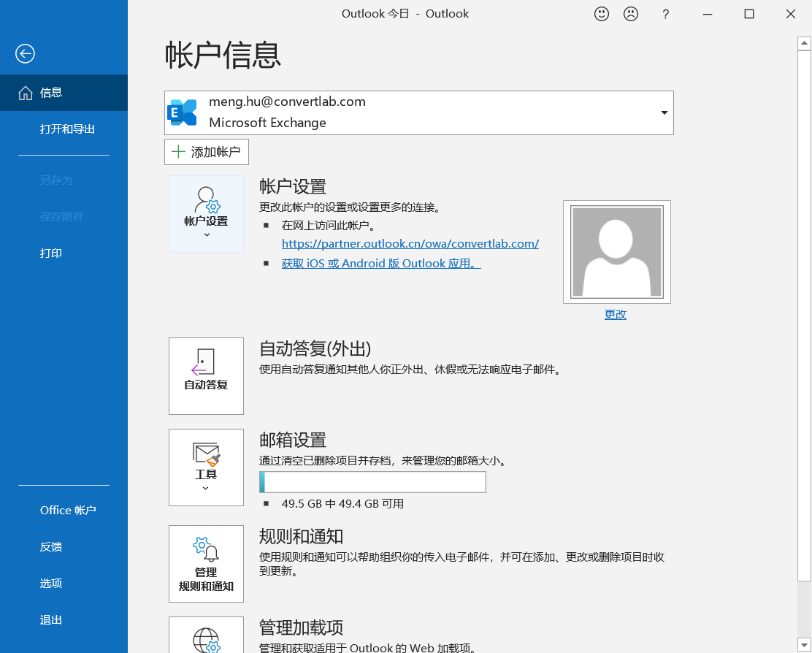Expand the 工具 mailbox tools dropdown

(x=206, y=467)
